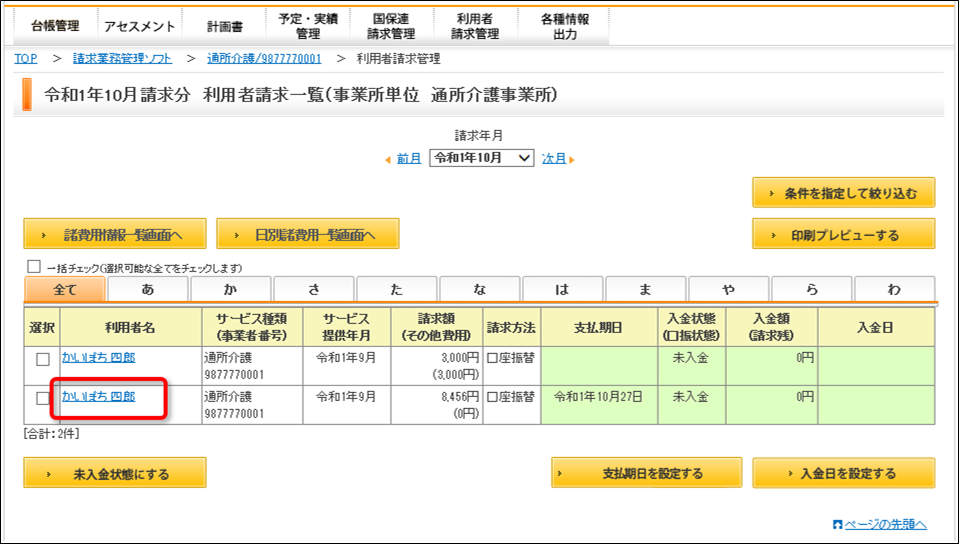Viewport: 959px width, 544px height.
Task: Click the 入金日 column header
Action: click(876, 327)
